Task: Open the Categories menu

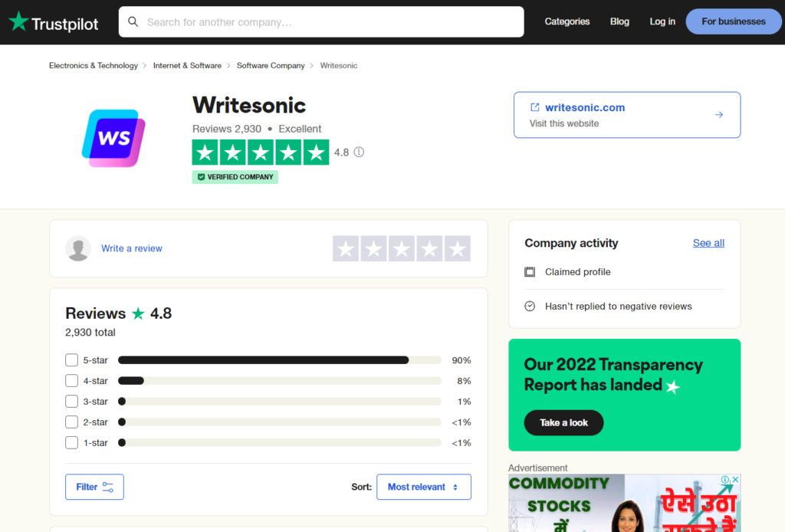Action: tap(567, 21)
